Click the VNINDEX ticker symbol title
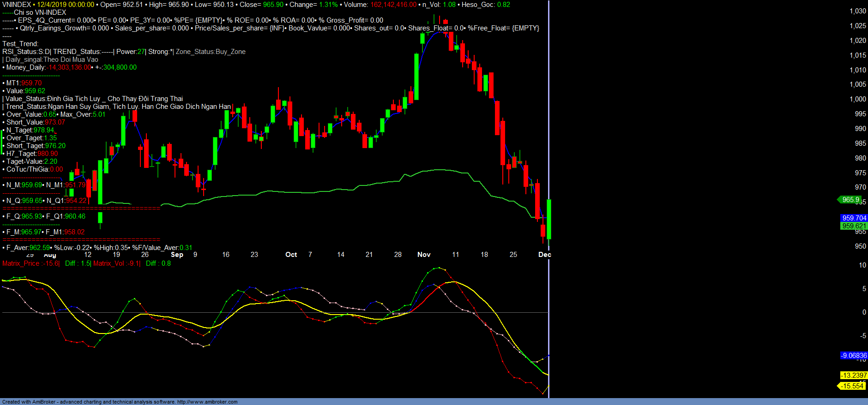 click(17, 5)
